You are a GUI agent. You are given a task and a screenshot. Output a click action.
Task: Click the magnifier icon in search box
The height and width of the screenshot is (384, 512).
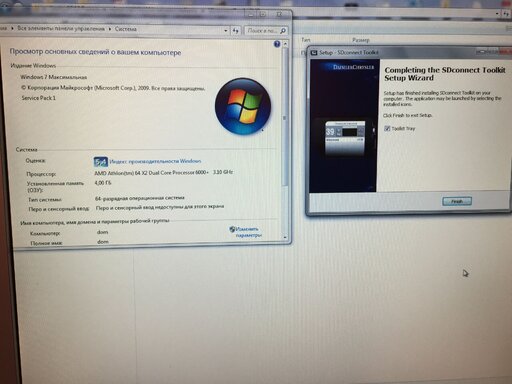click(x=283, y=31)
